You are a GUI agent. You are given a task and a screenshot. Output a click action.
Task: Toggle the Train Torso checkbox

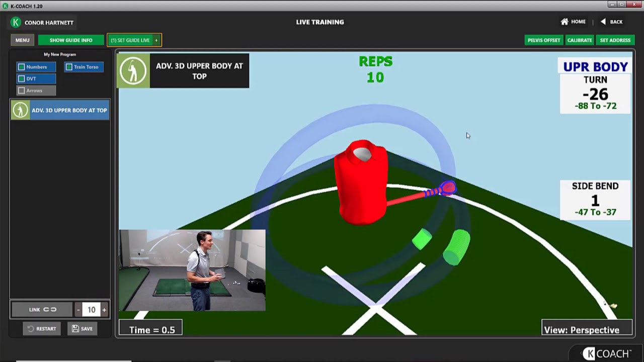click(69, 67)
